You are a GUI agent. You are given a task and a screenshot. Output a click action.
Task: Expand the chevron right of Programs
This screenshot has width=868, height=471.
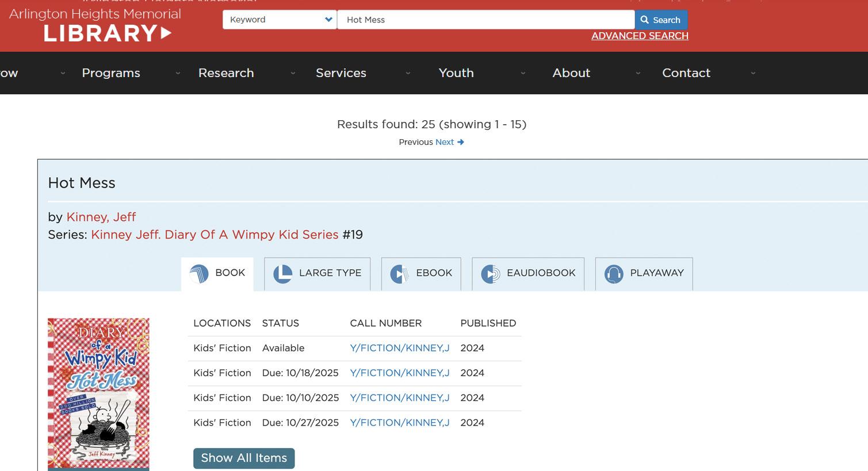coord(178,73)
